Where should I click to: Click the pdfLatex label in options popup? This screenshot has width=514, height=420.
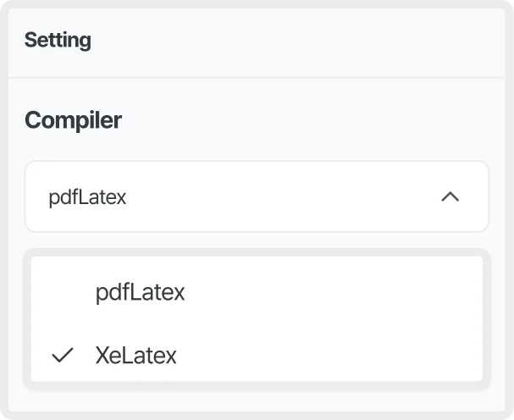pos(140,293)
